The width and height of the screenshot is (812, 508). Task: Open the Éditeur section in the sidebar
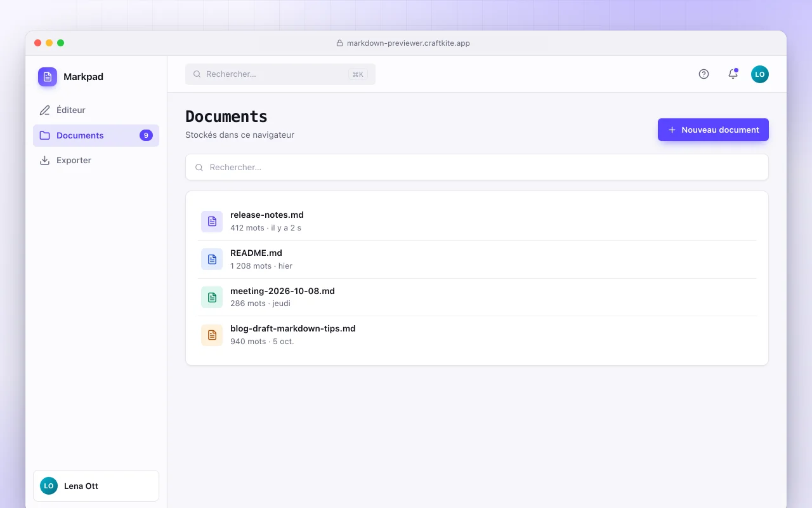tap(96, 110)
